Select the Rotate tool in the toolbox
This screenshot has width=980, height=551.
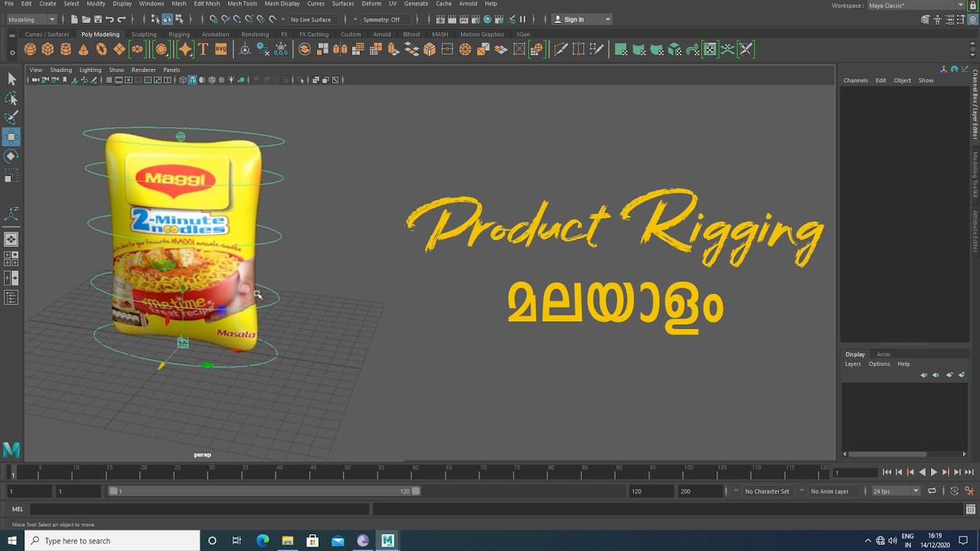11,156
